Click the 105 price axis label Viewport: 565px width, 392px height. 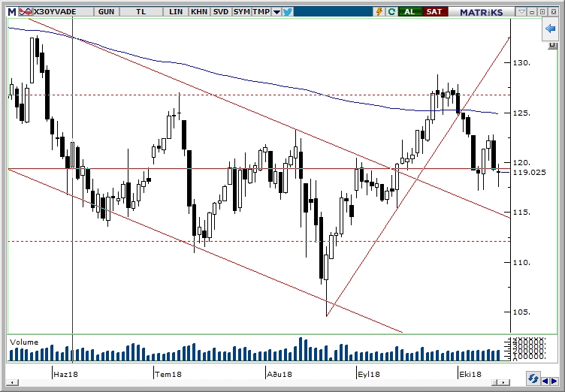point(521,312)
